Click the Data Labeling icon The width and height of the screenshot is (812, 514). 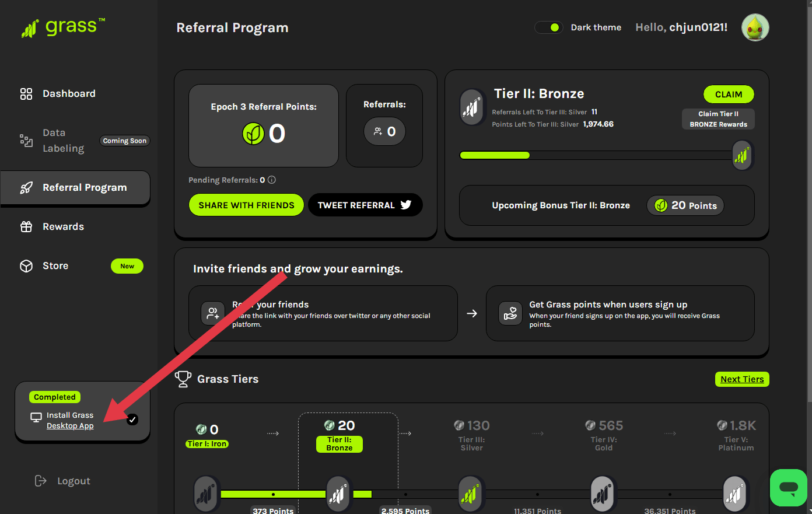(x=26, y=141)
